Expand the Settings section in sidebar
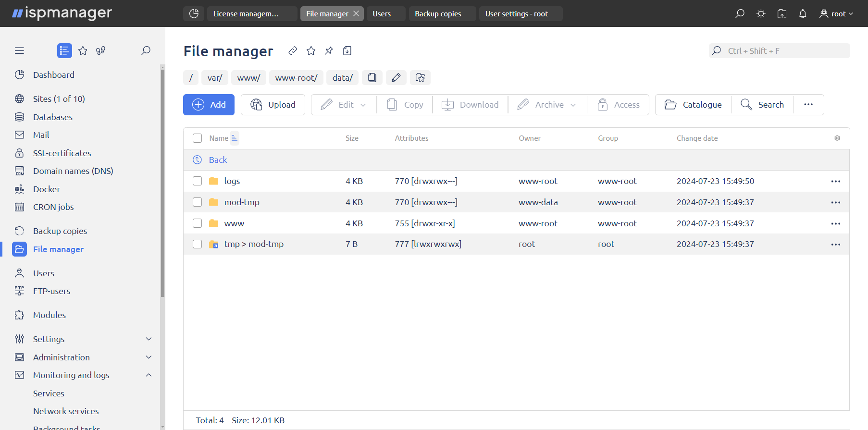The height and width of the screenshot is (430, 868). pos(149,339)
